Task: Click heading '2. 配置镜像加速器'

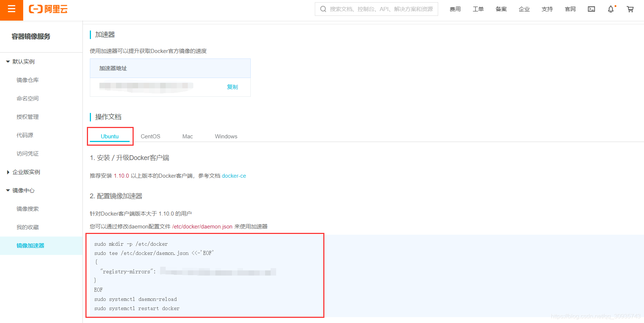Action: [x=116, y=196]
